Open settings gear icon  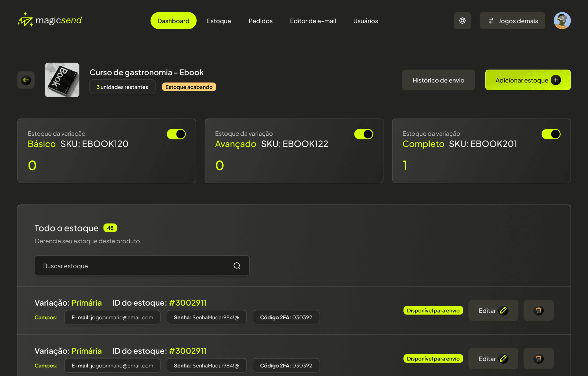click(x=462, y=21)
